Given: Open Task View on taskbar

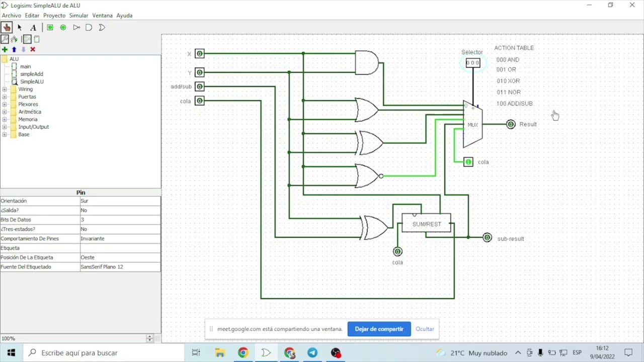Looking at the screenshot, I should pyautogui.click(x=196, y=353).
